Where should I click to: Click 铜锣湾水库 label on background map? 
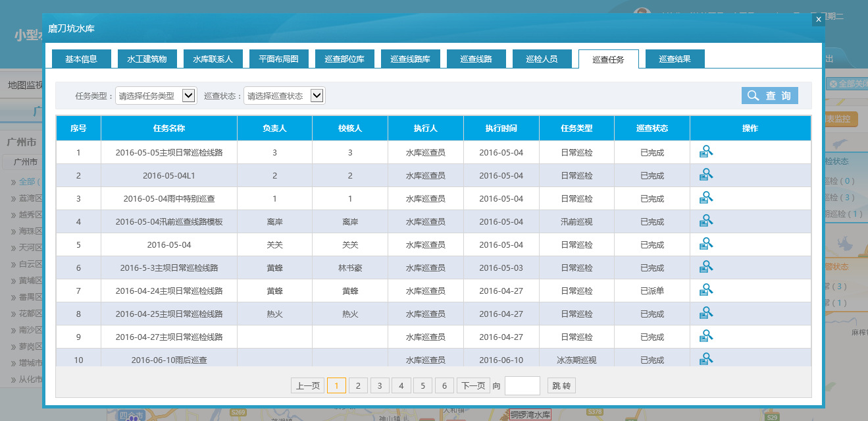pyautogui.click(x=530, y=415)
